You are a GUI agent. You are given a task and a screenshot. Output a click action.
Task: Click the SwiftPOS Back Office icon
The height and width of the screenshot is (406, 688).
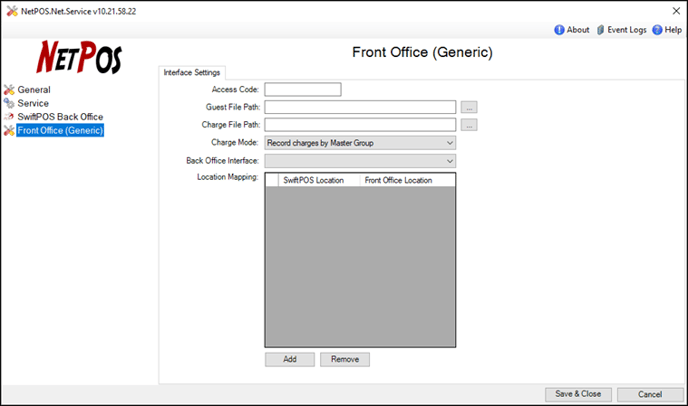[x=9, y=117]
